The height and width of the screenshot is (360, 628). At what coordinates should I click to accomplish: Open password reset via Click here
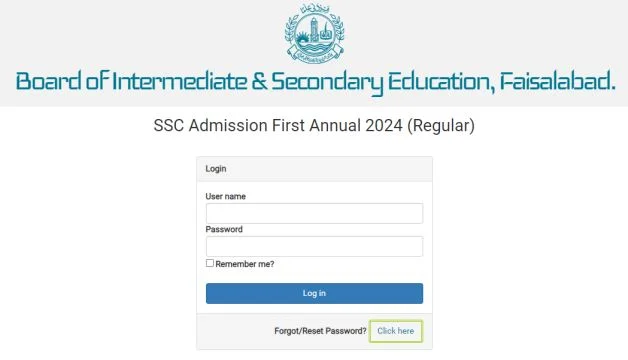tap(396, 331)
